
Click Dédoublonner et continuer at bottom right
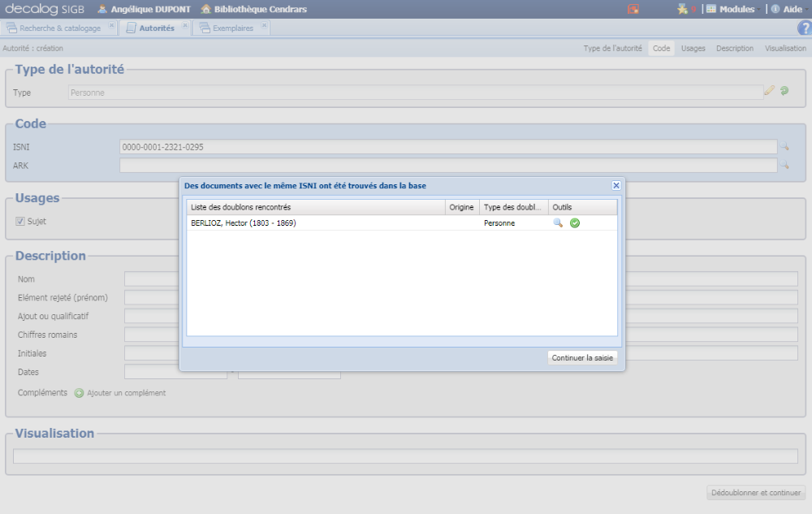click(x=755, y=492)
